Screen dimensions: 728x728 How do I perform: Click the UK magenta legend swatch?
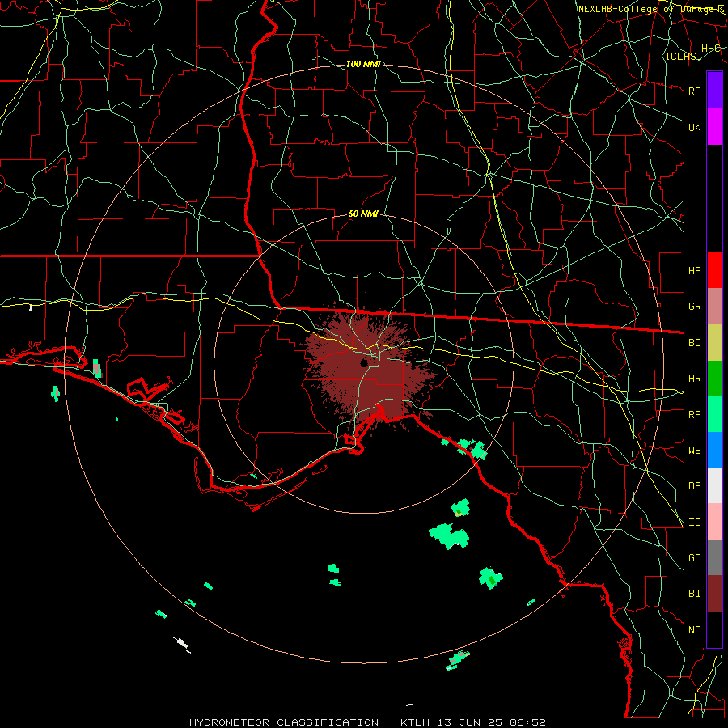tap(714, 127)
